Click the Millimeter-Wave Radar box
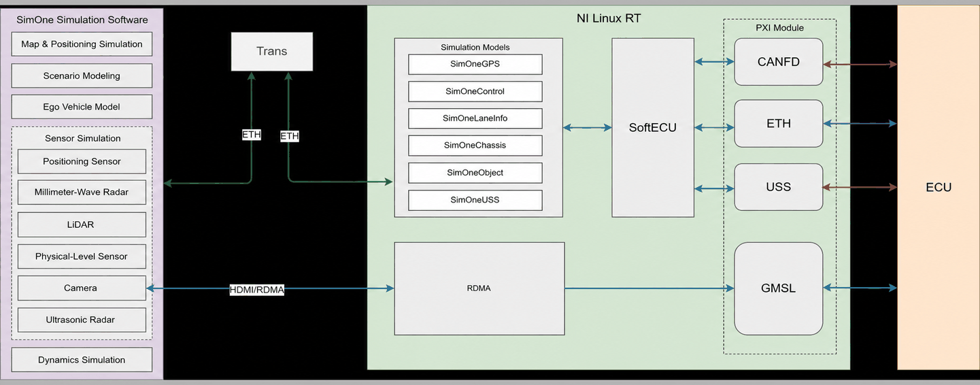 [x=82, y=192]
